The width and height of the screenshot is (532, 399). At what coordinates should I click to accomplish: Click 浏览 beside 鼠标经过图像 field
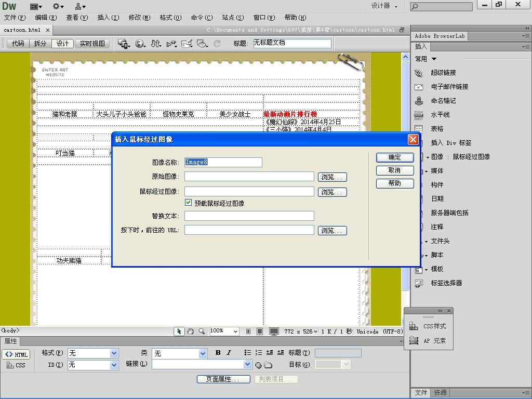[332, 192]
